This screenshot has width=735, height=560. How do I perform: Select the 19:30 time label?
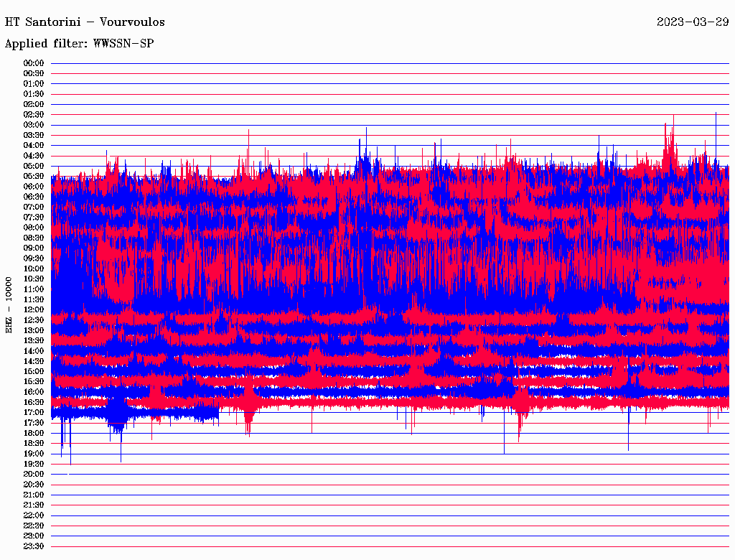34,465
